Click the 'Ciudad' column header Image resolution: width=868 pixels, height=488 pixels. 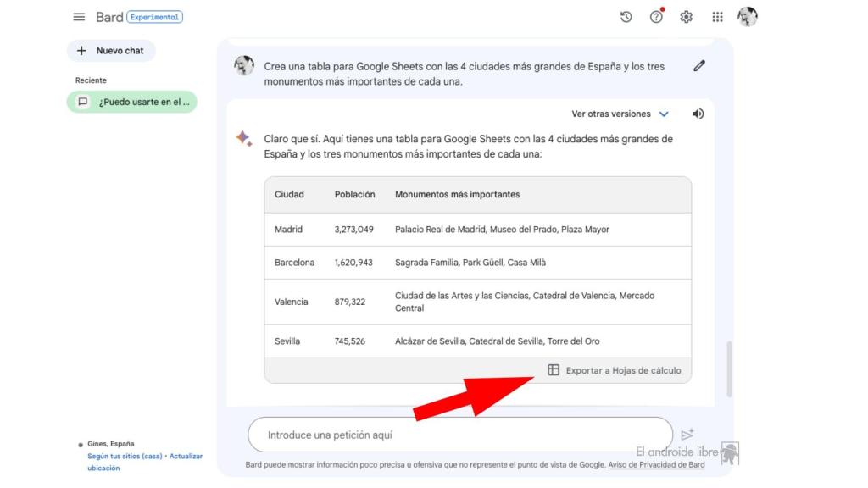290,194
